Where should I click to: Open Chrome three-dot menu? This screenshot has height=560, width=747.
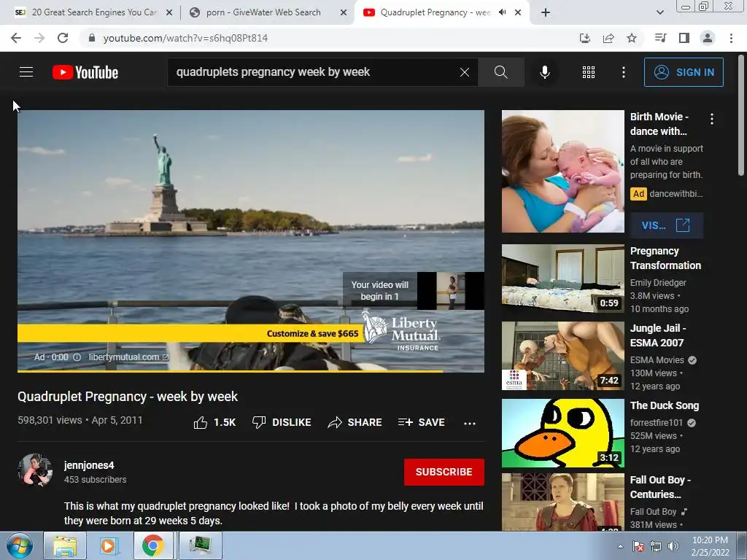(x=731, y=38)
